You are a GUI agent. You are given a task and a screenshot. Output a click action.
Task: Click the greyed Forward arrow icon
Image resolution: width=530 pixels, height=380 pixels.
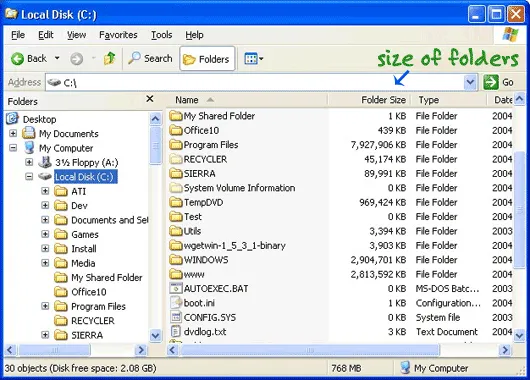[x=77, y=59]
